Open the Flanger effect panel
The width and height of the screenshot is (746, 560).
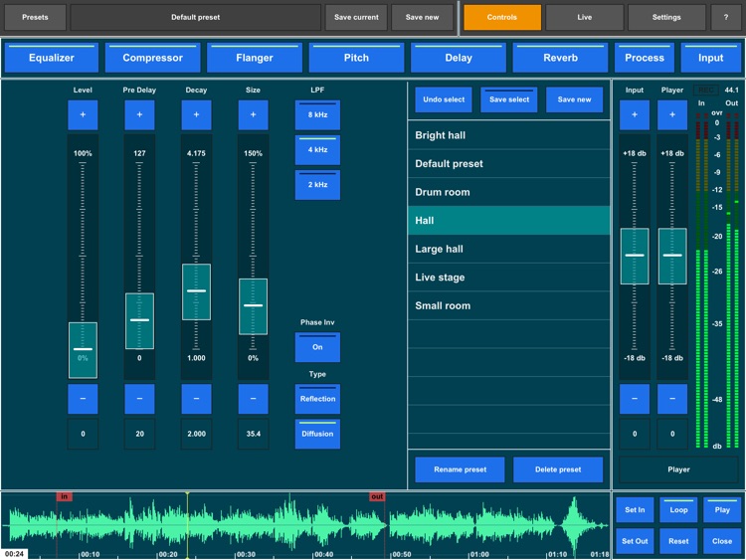tap(255, 58)
